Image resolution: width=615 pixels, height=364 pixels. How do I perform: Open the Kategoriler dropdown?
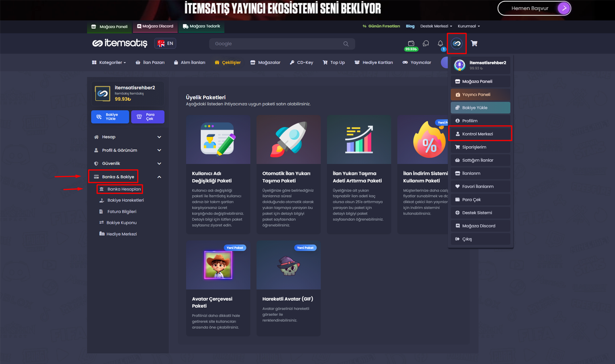[x=109, y=62]
